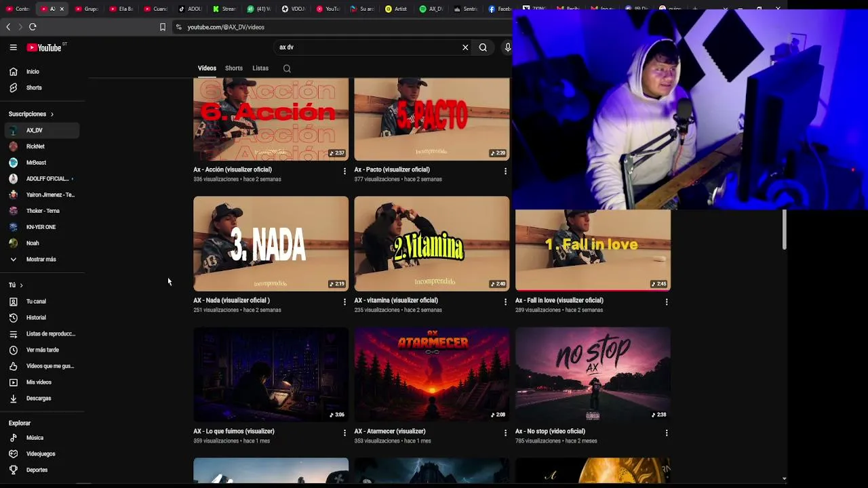868x488 pixels.
Task: Open options menu for AX - Nada video
Action: pyautogui.click(x=344, y=302)
